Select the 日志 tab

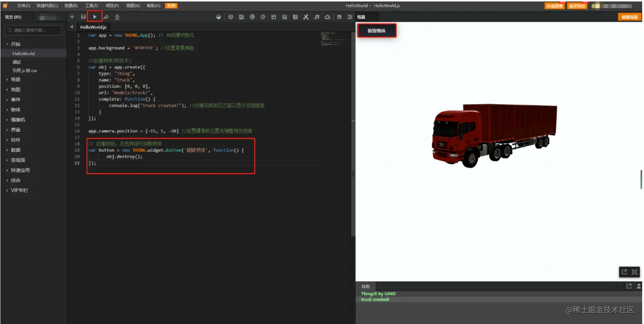coord(366,286)
